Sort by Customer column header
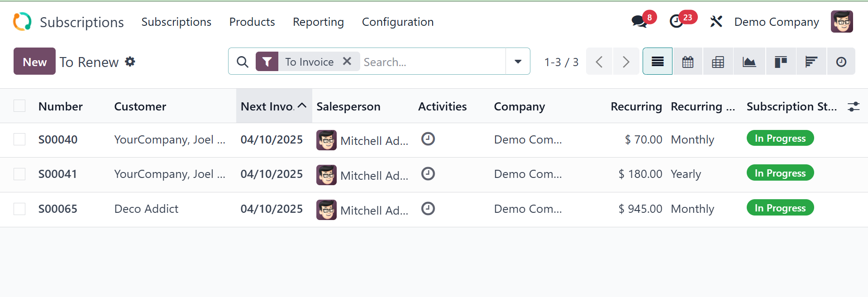 [x=140, y=106]
